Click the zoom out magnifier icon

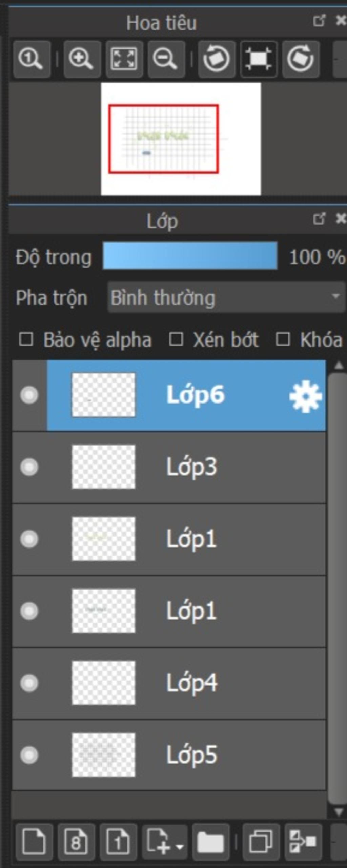[166, 59]
